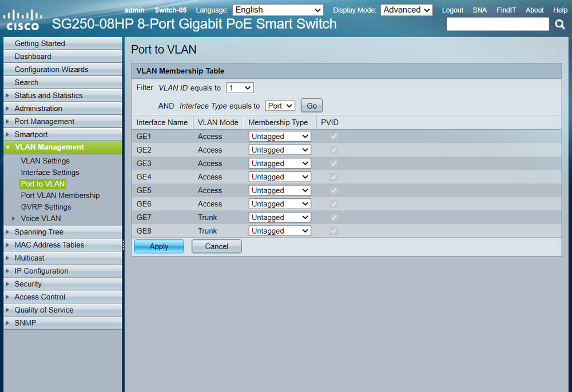Expand MAC Address Tables arrow
Image resolution: width=572 pixels, height=392 pixels.
click(7, 245)
